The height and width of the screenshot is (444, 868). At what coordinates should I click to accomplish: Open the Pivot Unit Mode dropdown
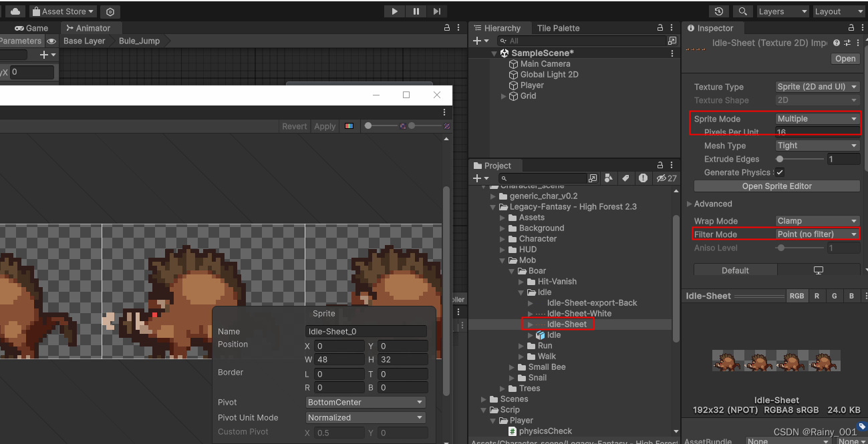[x=366, y=417]
